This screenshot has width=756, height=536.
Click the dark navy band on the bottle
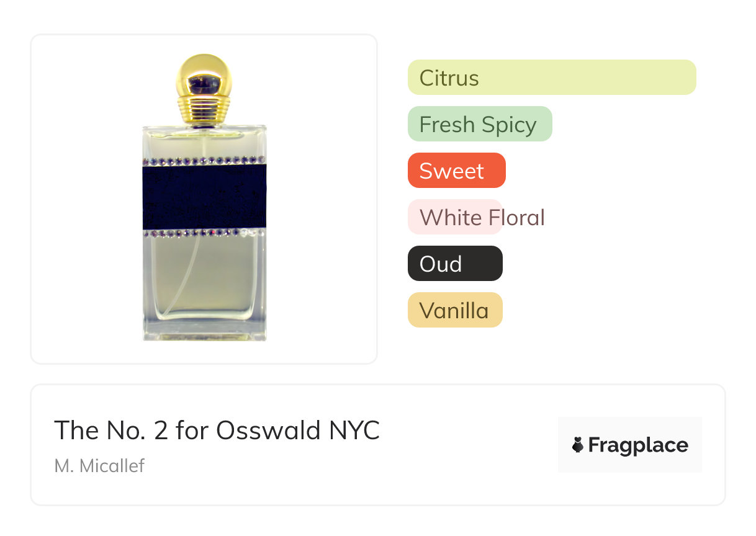click(204, 197)
